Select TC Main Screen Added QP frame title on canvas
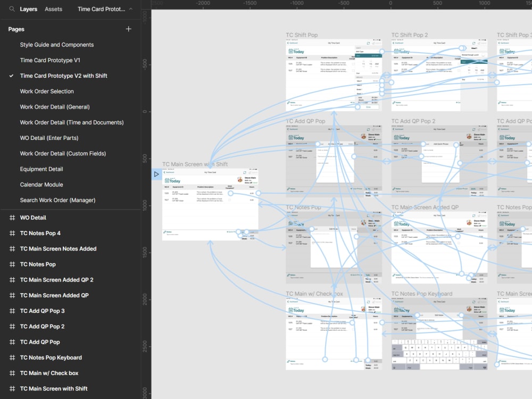The image size is (532, 399). 425,207
